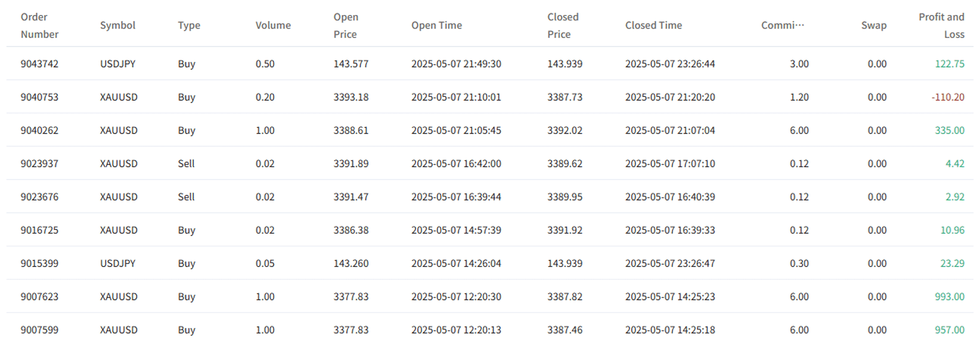Click the Closed Time column header
Screen dimensions: 980x347
tap(653, 26)
